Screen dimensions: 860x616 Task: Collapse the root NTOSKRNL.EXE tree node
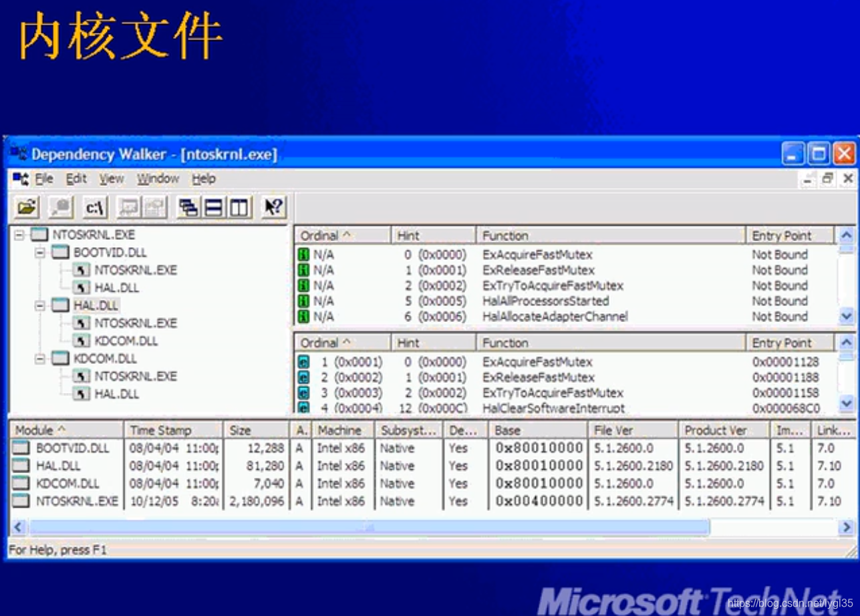(x=19, y=235)
